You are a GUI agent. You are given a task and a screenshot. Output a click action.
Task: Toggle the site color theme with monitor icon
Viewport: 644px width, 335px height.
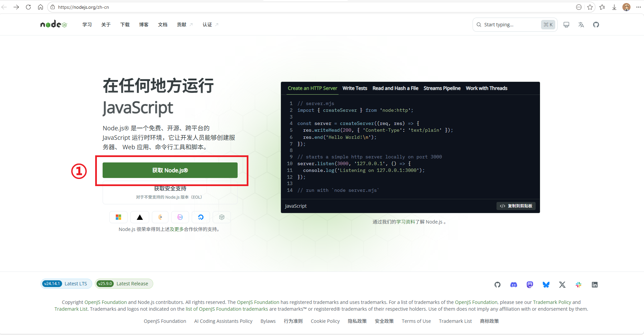coord(566,24)
